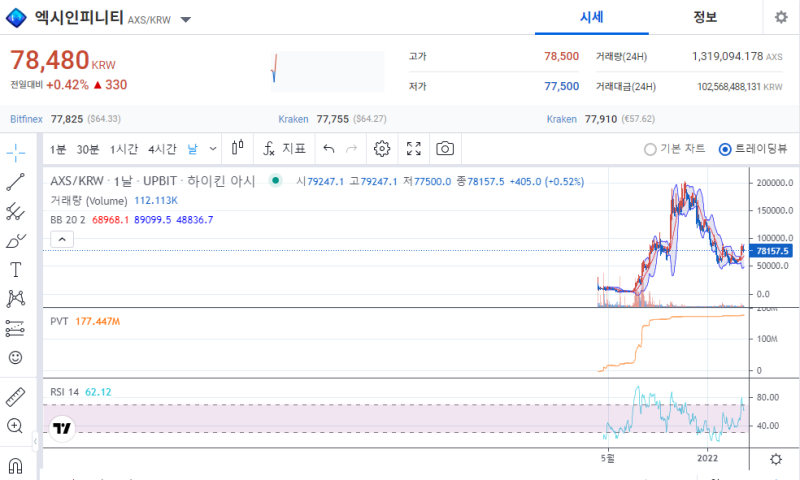This screenshot has width=800, height=480.
Task: Click the green market status dot
Action: (276, 180)
